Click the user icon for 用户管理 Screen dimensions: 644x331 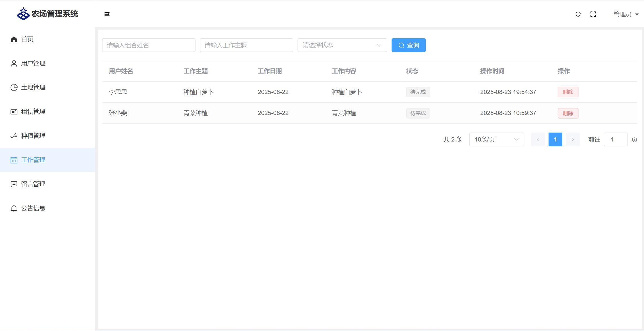pos(14,63)
